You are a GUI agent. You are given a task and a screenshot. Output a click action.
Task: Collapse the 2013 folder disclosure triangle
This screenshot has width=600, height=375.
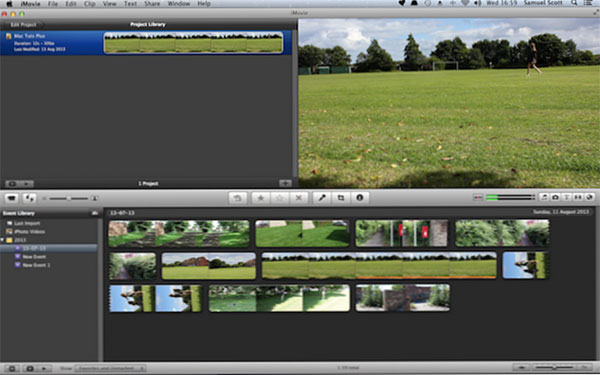[3, 240]
